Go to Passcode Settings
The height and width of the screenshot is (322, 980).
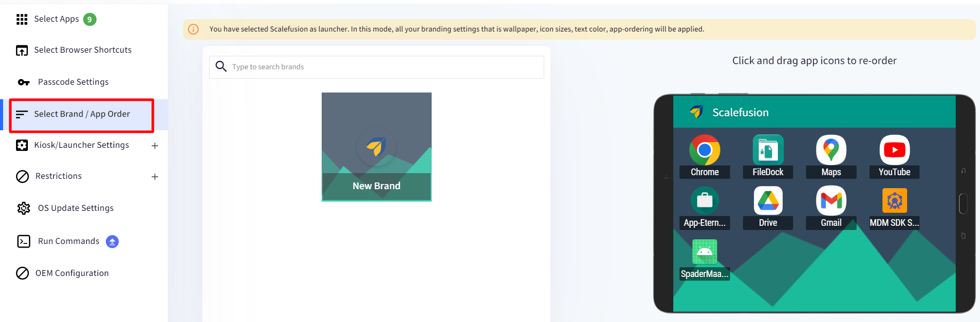[x=73, y=82]
